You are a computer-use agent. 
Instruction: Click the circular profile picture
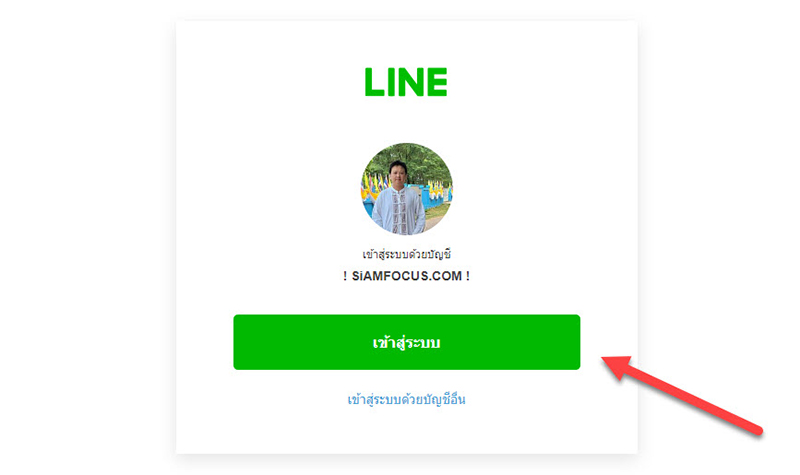point(407,189)
